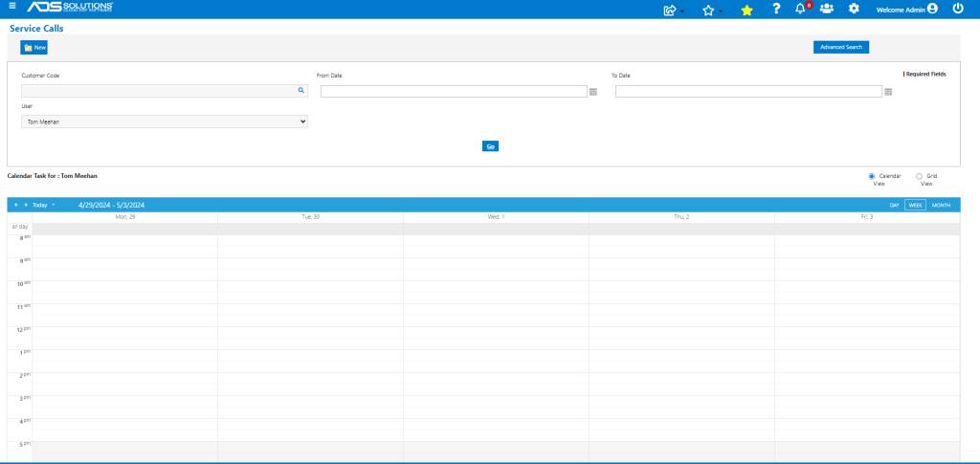
Task: Click the ADS Solutions logo
Action: click(x=70, y=7)
